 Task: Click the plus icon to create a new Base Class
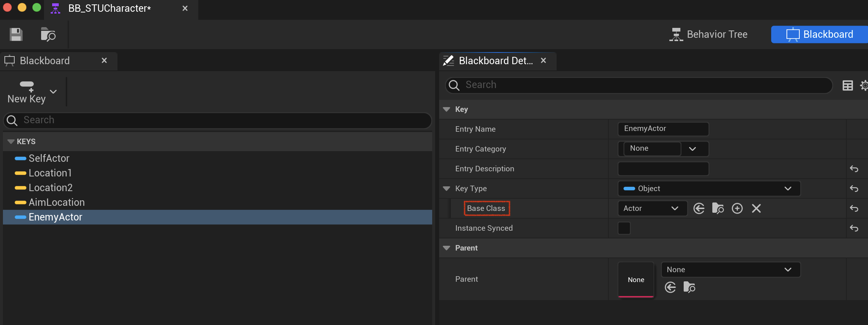(737, 208)
